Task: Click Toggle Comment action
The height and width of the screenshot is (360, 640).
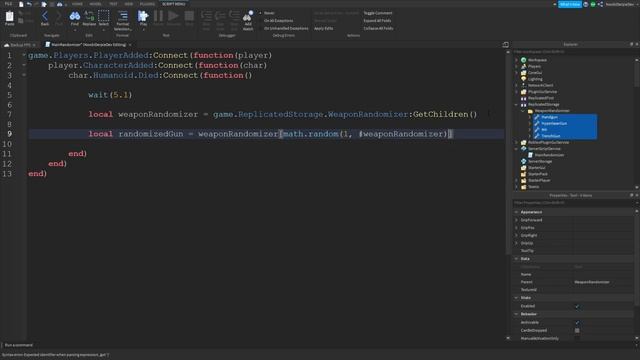Action: pyautogui.click(x=378, y=13)
